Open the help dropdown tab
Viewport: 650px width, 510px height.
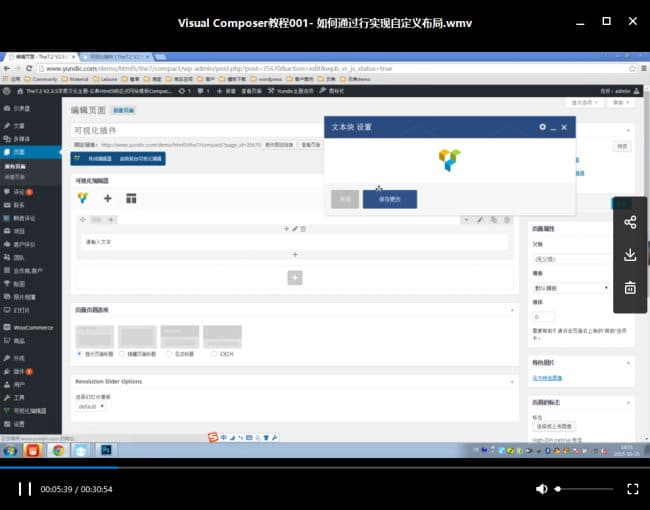(621, 102)
